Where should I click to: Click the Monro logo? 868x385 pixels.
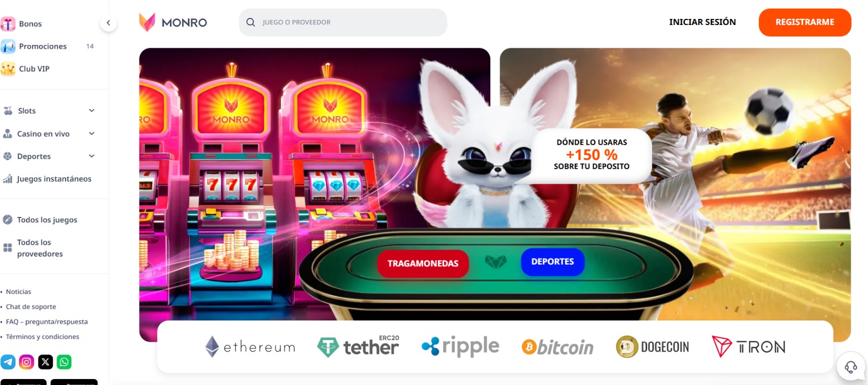pyautogui.click(x=173, y=22)
